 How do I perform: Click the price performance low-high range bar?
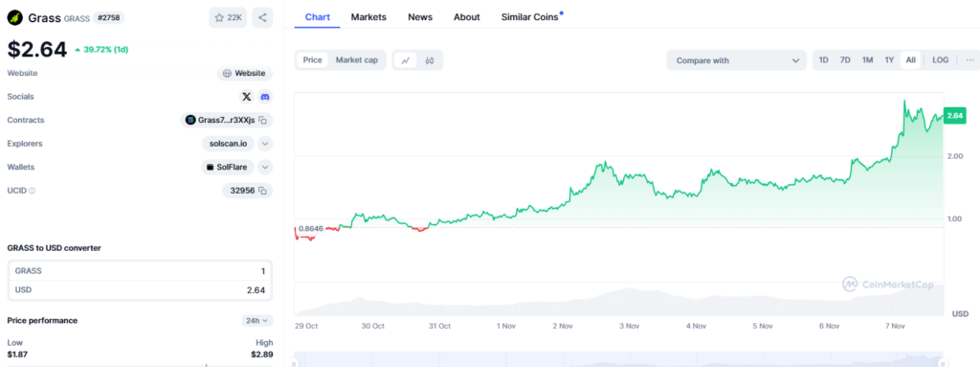click(140, 365)
